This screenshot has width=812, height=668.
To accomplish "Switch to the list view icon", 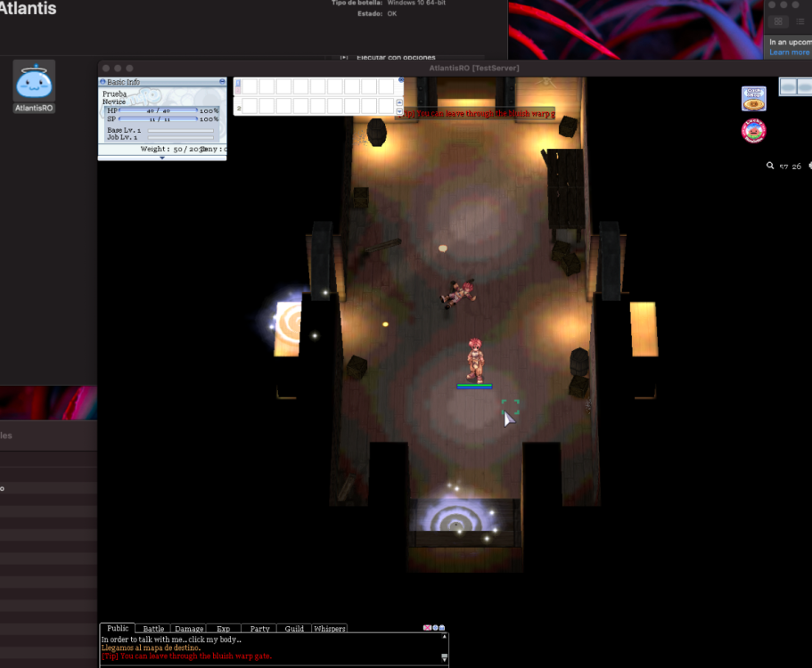I will [x=800, y=21].
